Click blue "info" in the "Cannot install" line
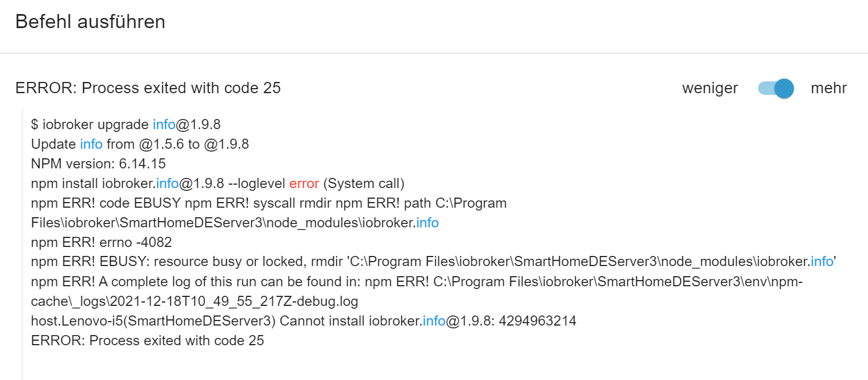The height and width of the screenshot is (380, 868). (x=434, y=321)
